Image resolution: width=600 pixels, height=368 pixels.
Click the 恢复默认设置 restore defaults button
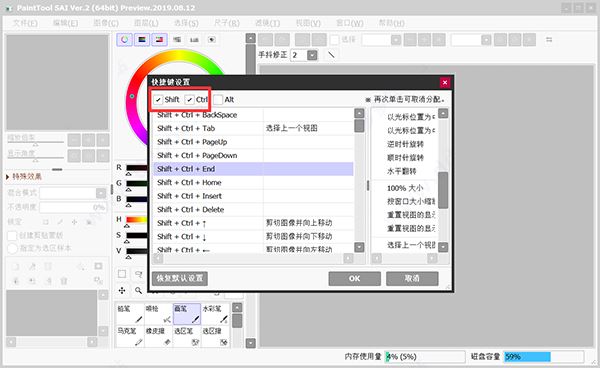180,278
